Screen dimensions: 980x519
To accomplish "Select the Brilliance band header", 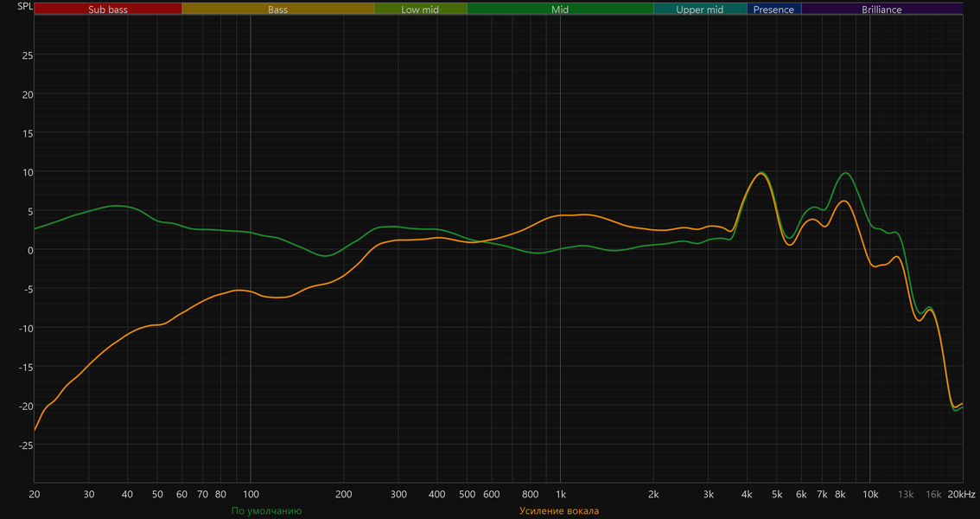I will coord(881,10).
